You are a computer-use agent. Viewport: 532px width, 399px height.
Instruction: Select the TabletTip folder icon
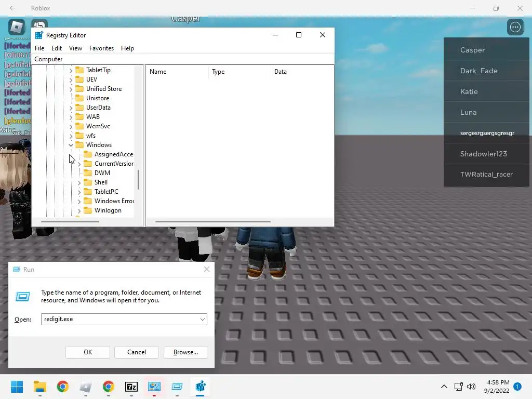pyautogui.click(x=79, y=70)
